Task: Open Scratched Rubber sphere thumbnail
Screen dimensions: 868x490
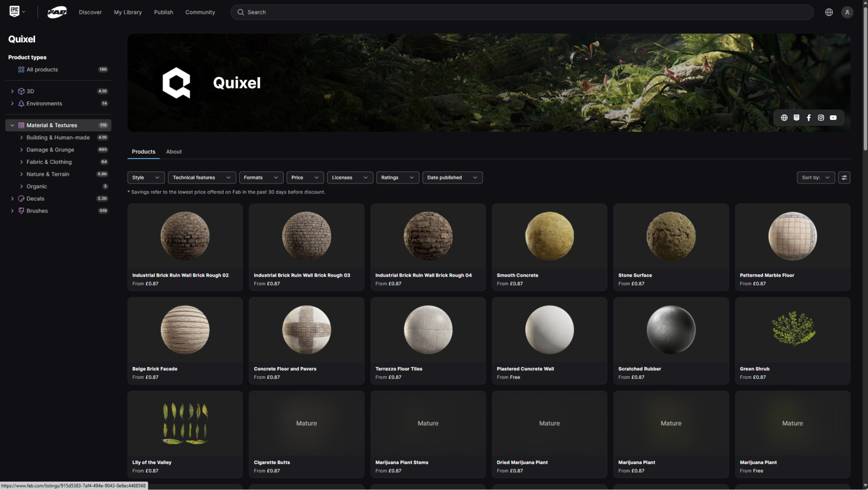Action: pos(671,330)
